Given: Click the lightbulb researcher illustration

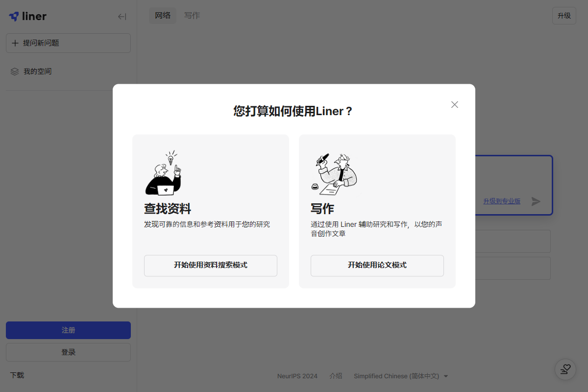Looking at the screenshot, I should (164, 173).
